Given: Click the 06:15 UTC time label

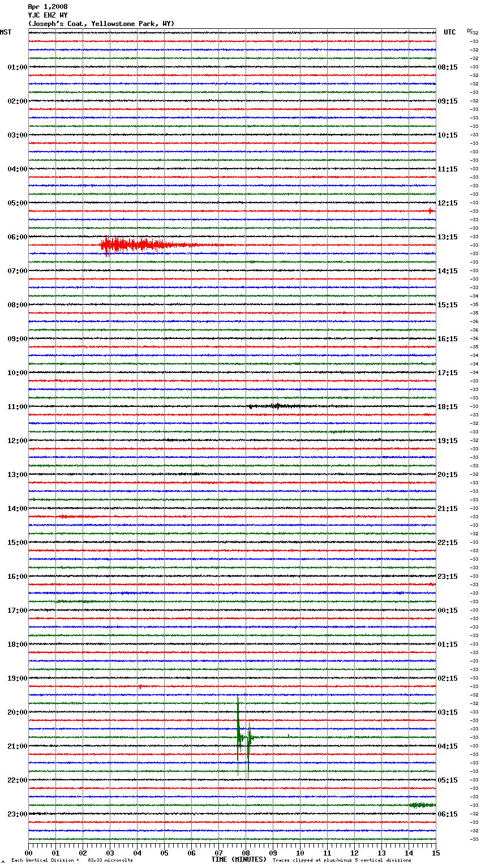Looking at the screenshot, I should [x=448, y=814].
